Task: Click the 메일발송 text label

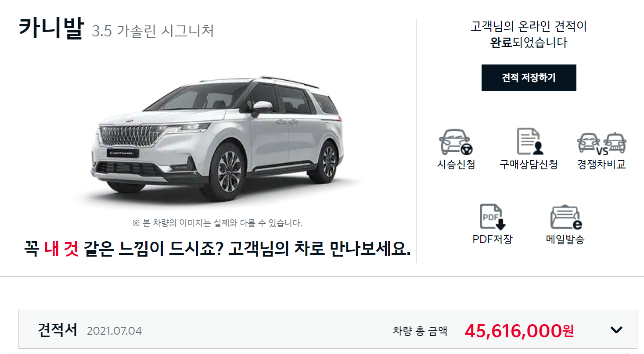Action: pyautogui.click(x=565, y=240)
